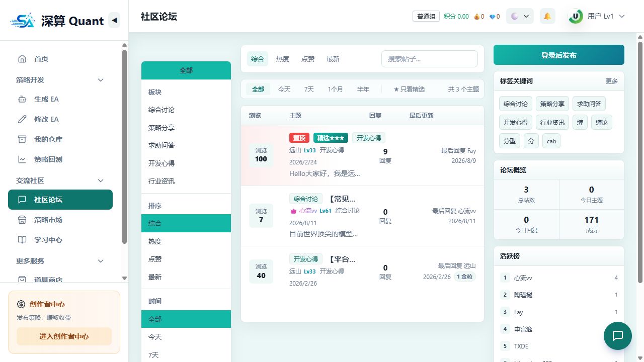Click the cah tag chip
644x362 pixels.
click(x=551, y=141)
